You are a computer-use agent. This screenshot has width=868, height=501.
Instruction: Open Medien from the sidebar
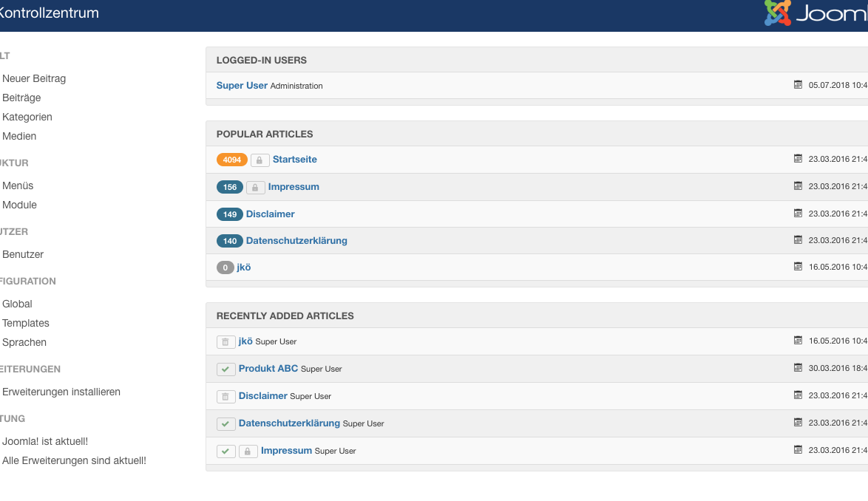[19, 136]
